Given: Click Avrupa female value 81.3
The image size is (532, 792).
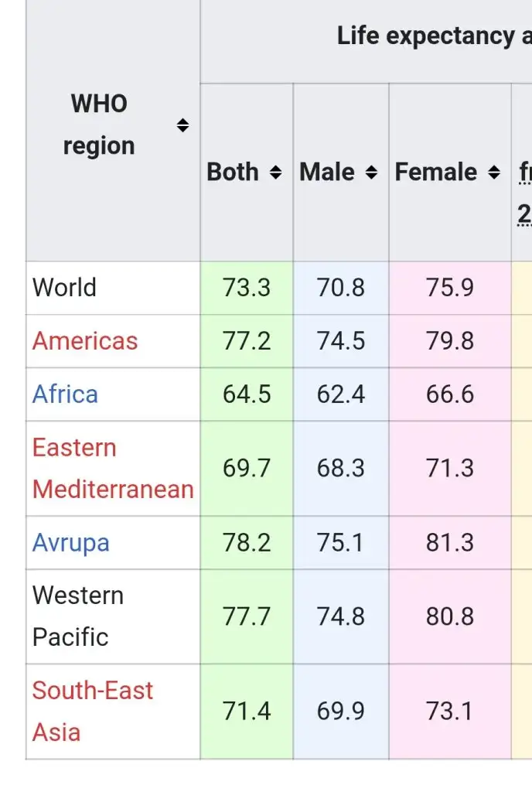Looking at the screenshot, I should point(449,543).
